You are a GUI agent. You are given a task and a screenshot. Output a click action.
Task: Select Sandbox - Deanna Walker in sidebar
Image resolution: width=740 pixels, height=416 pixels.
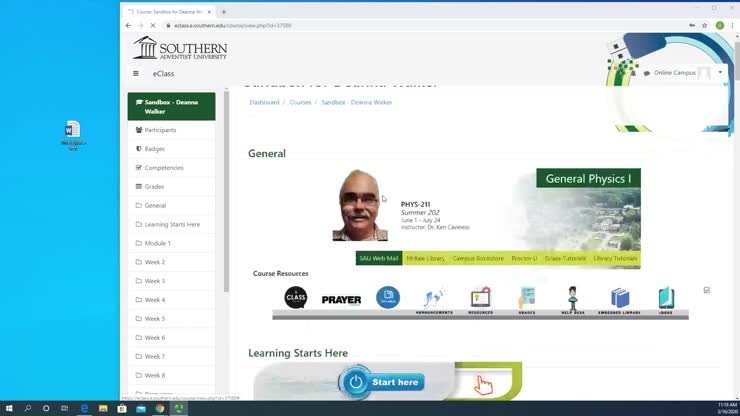[171, 107]
